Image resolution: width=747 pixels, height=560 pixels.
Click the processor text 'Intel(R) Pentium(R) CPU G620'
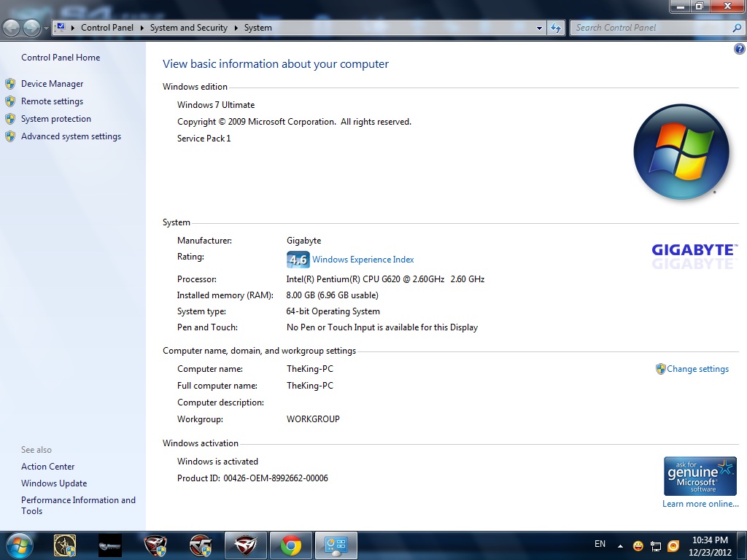tap(343, 279)
